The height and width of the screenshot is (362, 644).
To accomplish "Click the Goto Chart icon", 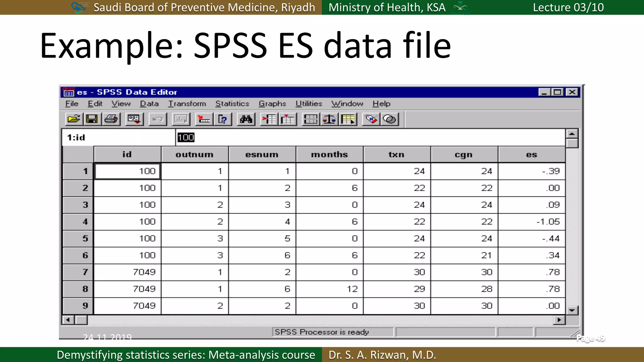I will point(181,119).
